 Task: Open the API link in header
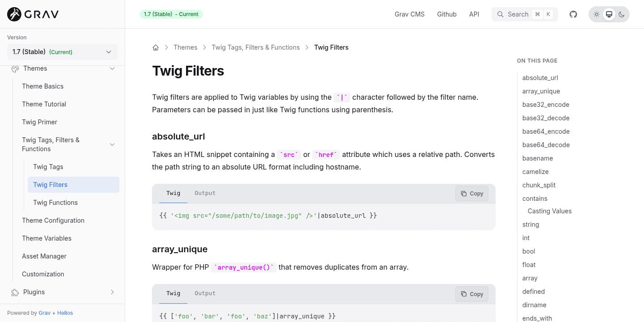(x=474, y=14)
